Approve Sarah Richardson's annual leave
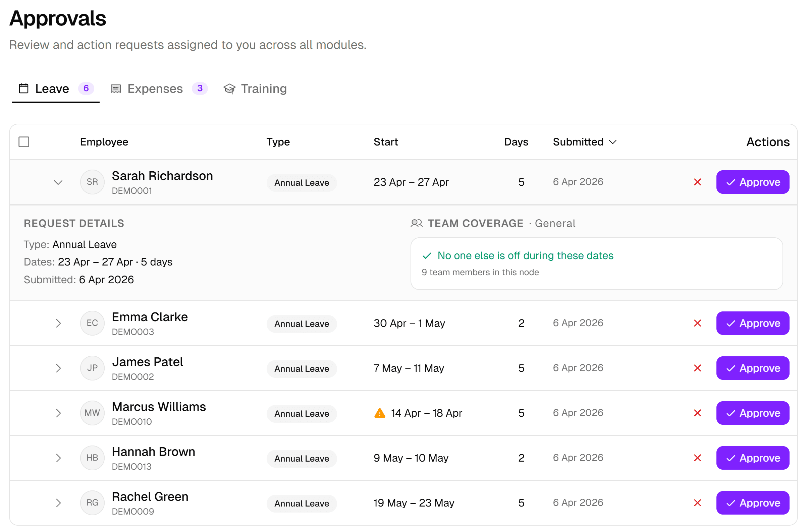Viewport: 809px width, 532px height. [x=753, y=182]
